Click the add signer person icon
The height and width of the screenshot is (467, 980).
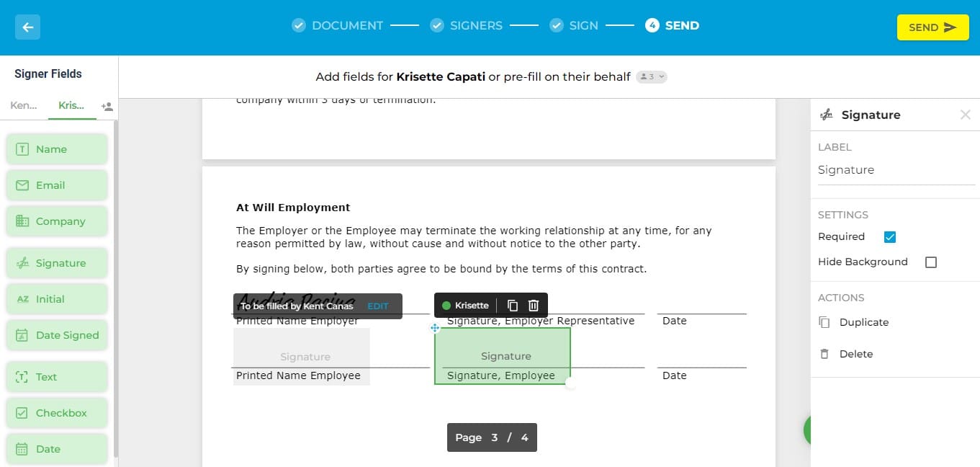click(107, 107)
